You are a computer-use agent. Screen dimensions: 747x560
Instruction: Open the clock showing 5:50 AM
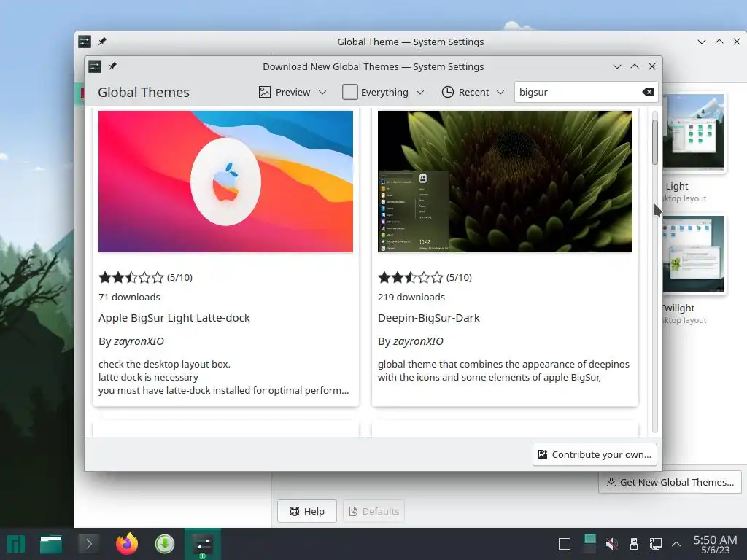coord(715,544)
